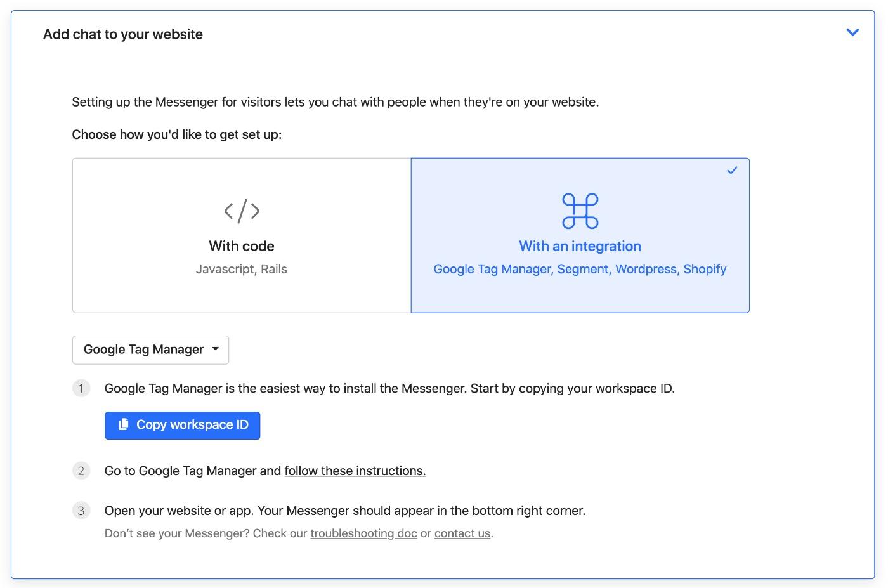888x588 pixels.
Task: Click the Choose how you'd like to get set up text
Action: [x=177, y=134]
